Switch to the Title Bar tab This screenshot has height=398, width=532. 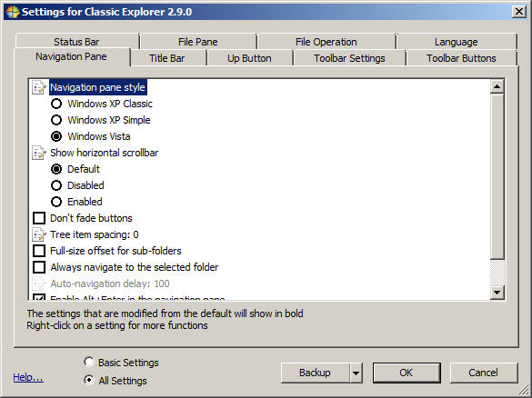[x=167, y=58]
